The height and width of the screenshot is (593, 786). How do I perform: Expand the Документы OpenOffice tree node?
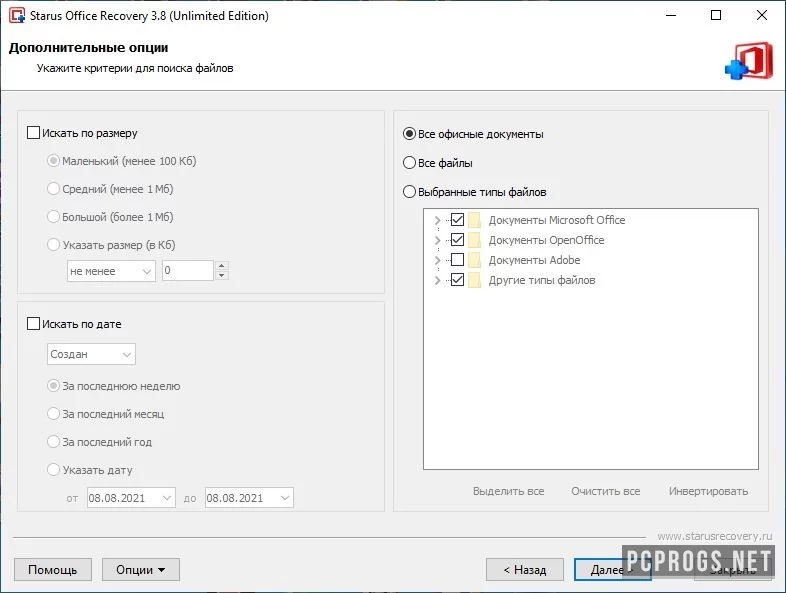(437, 240)
